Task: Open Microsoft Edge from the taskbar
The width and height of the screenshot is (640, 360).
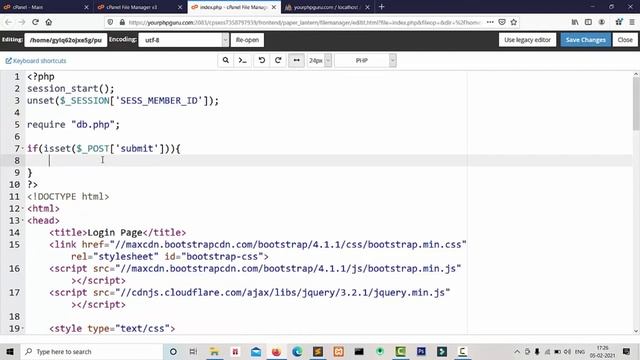Action: [297, 351]
